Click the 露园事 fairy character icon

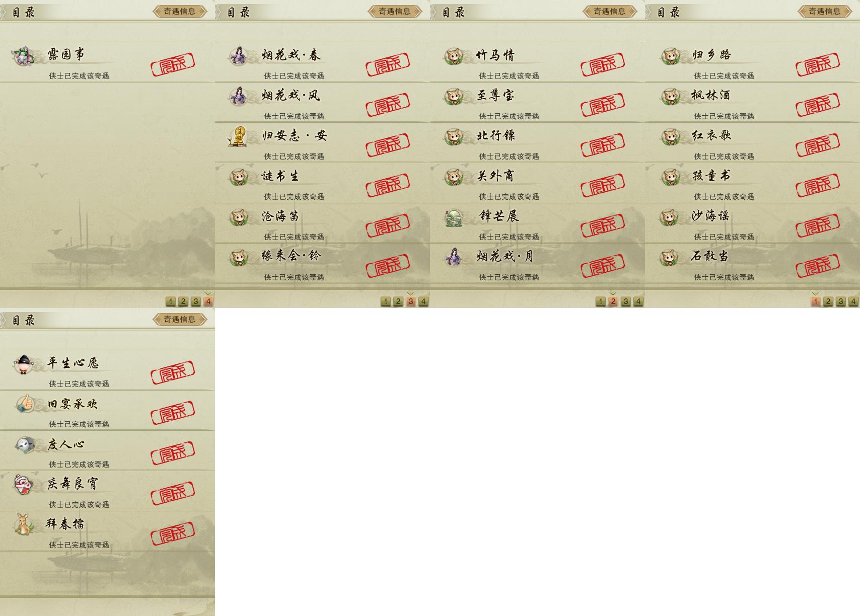[23, 56]
